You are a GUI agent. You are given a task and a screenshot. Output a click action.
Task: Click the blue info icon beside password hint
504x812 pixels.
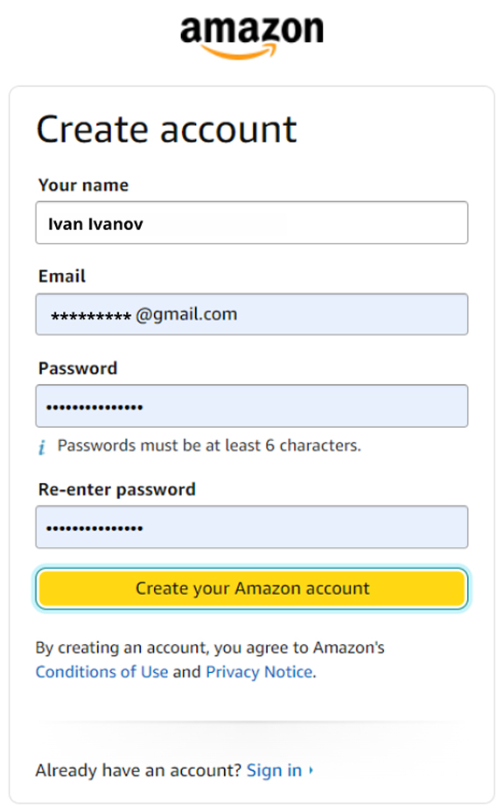[42, 447]
